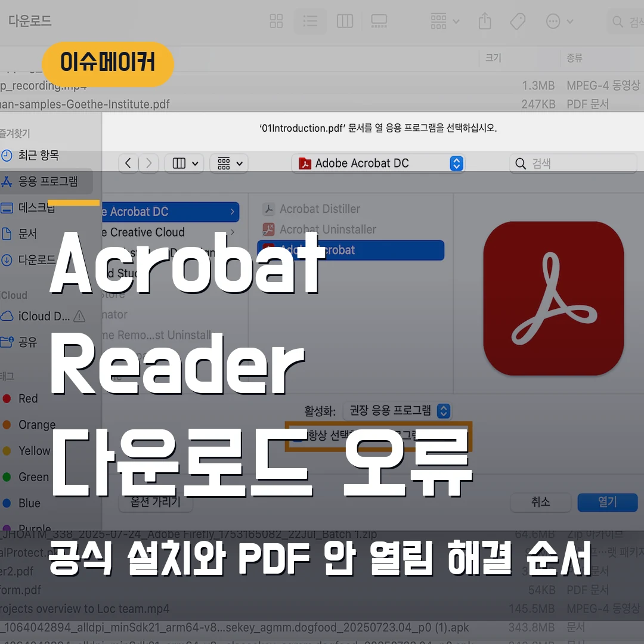Click the Finder toolbar search magnifier
The height and width of the screenshot is (644, 644).
pos(617,21)
